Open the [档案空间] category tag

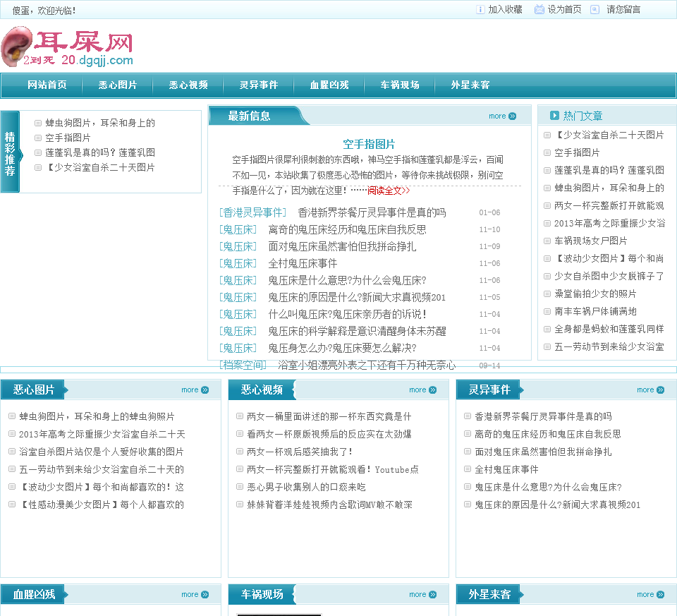tap(243, 365)
